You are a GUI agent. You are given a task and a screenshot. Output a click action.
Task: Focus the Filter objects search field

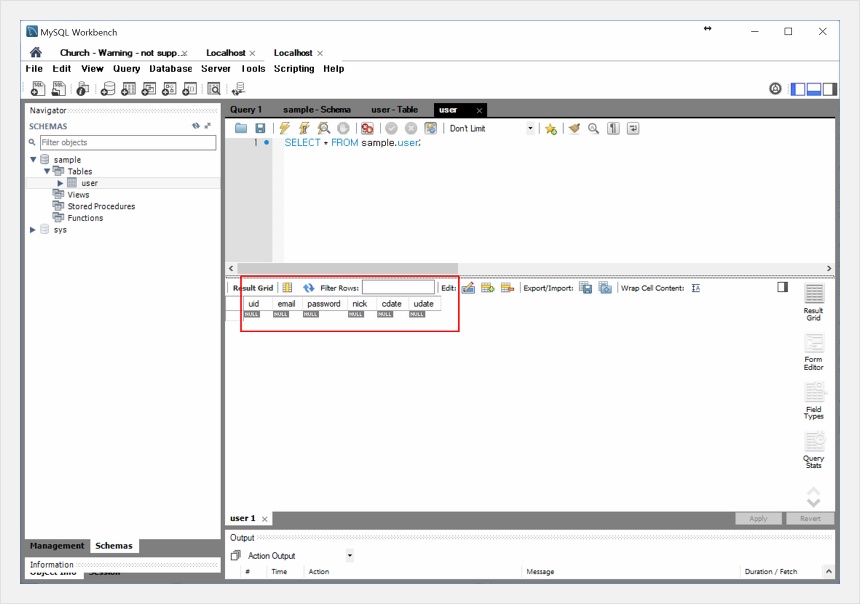pos(128,143)
